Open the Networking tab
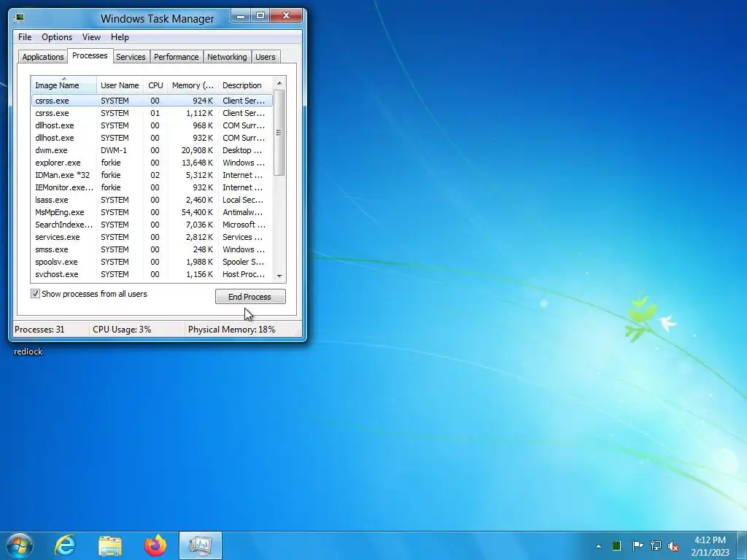The width and height of the screenshot is (747, 560). 227,57
